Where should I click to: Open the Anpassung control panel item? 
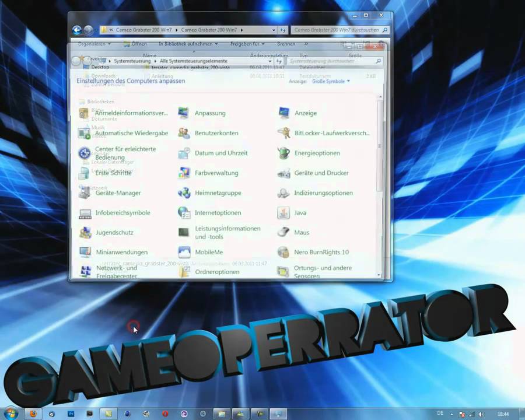(202, 113)
